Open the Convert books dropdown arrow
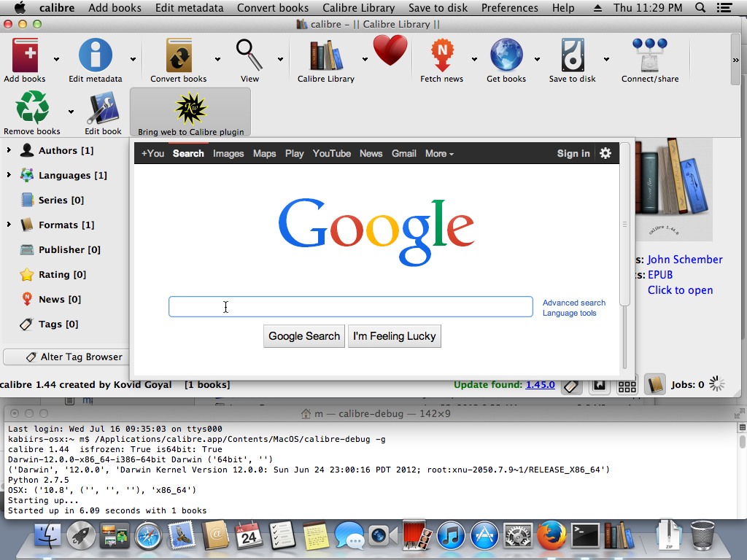Screen dimensions: 747x560 click(217, 60)
